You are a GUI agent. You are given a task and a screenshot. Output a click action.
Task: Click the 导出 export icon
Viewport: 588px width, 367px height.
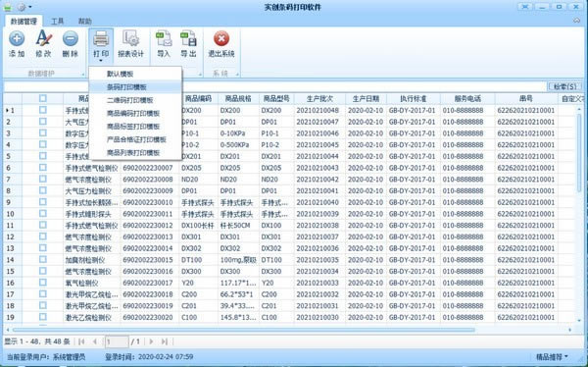point(188,38)
